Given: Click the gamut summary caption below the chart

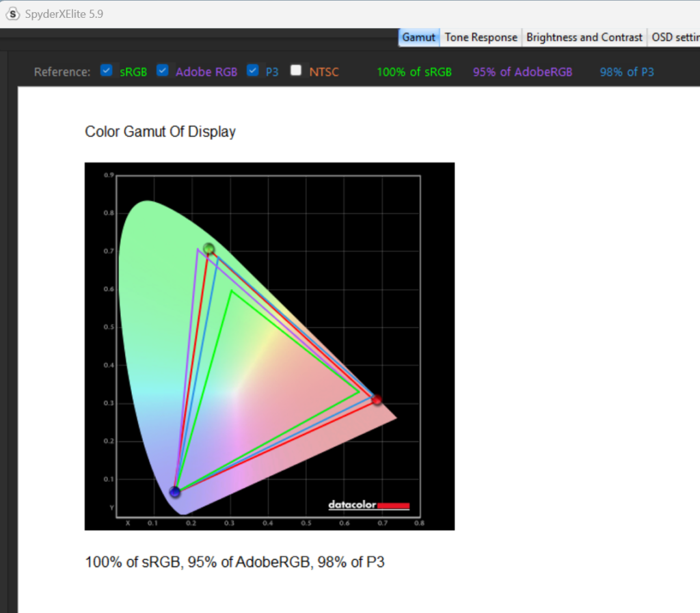Looking at the screenshot, I should (234, 562).
